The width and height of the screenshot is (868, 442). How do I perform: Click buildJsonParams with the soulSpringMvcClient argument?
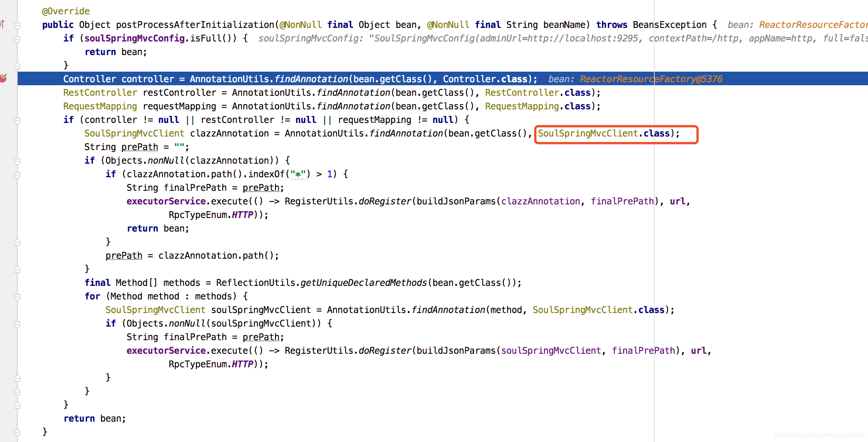[x=456, y=351]
